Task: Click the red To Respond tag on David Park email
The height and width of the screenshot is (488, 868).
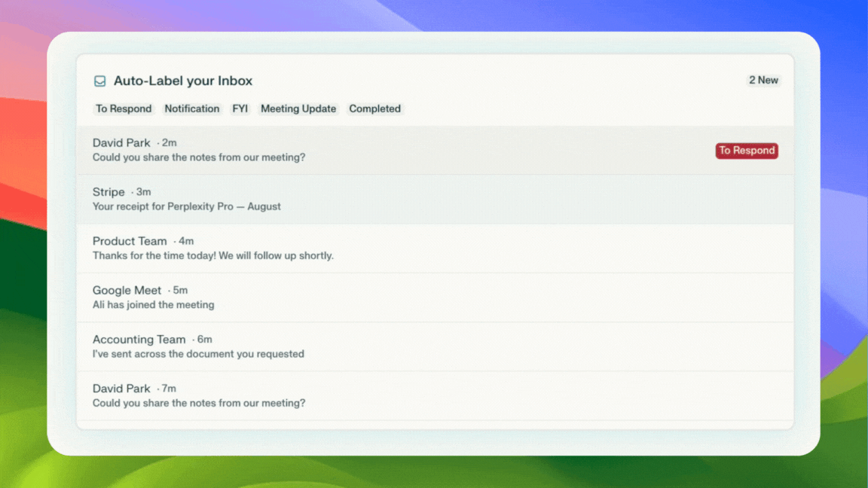Action: point(747,151)
